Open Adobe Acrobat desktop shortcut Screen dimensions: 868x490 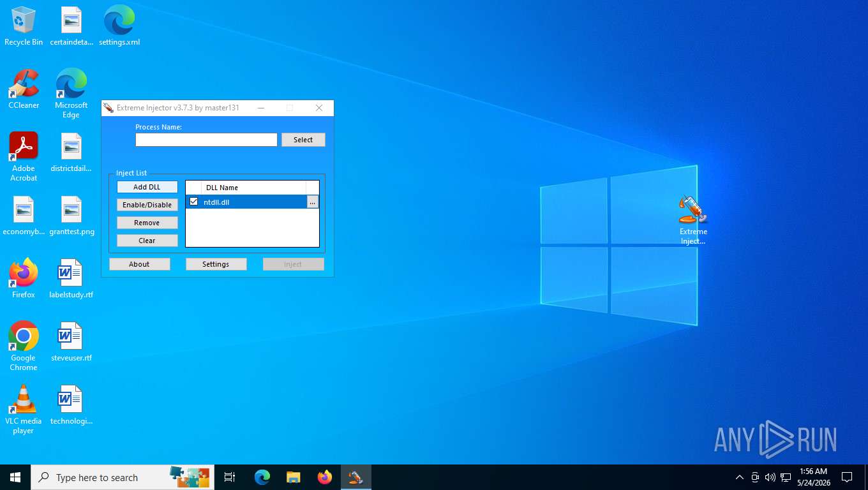24,157
